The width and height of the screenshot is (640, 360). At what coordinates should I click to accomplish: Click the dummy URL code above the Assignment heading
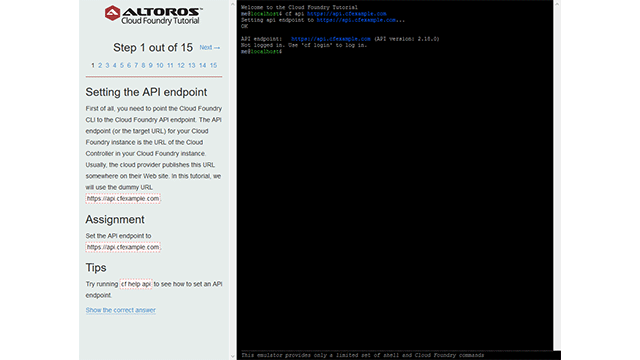point(123,199)
